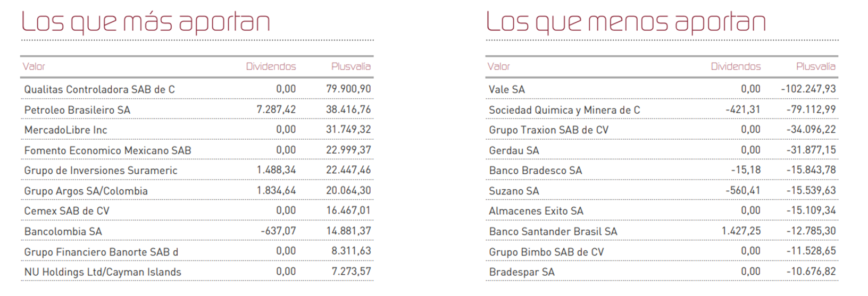This screenshot has height=296, width=868.
Task: Click the Dividendos header in left table
Action: point(271,66)
